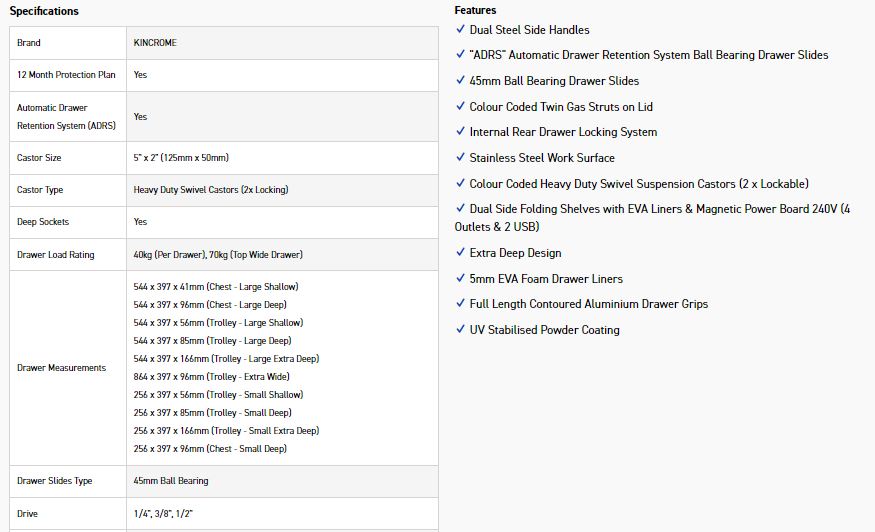Click the Specifications heading
This screenshot has height=532, width=875.
pos(44,11)
